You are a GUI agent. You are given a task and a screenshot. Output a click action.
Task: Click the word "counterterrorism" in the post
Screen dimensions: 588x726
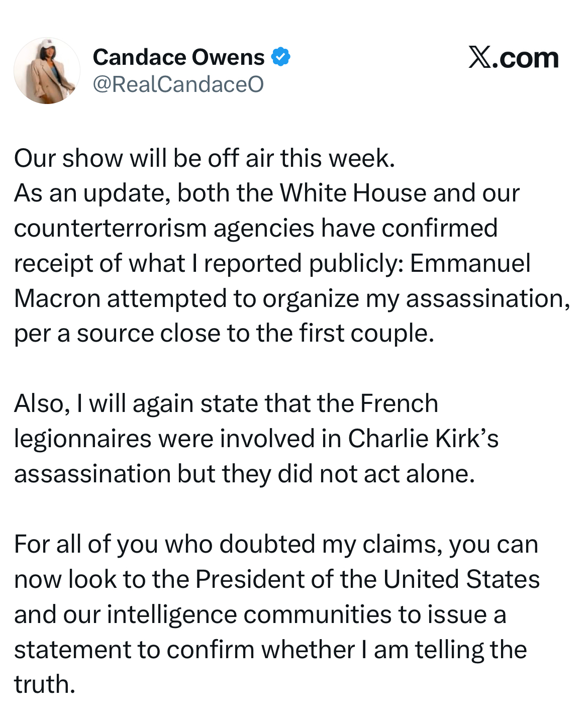pos(110,228)
